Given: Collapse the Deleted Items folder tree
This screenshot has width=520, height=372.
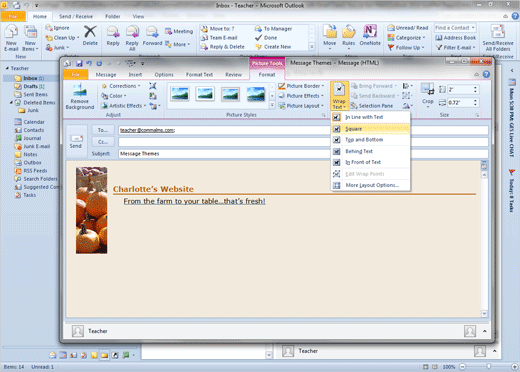Looking at the screenshot, I should point(11,102).
